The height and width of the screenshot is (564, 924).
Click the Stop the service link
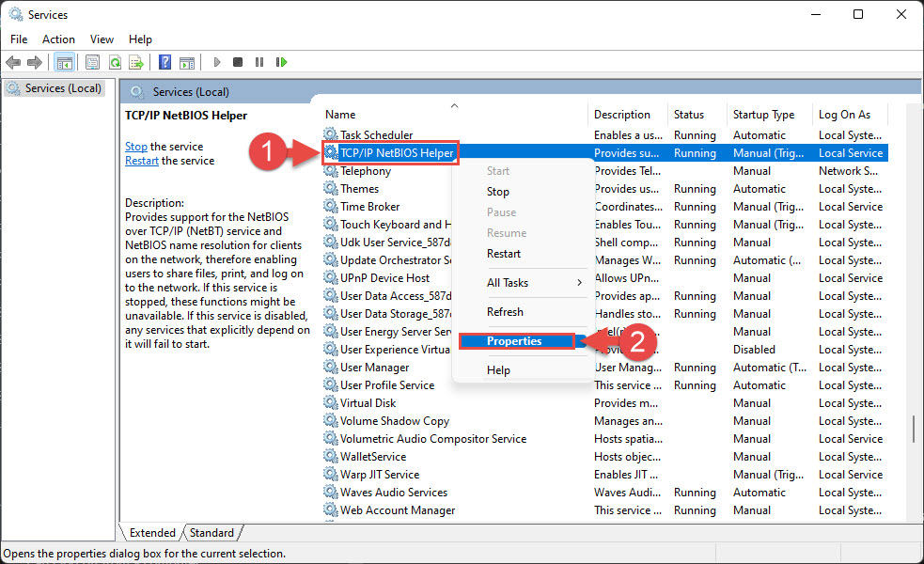(x=135, y=147)
